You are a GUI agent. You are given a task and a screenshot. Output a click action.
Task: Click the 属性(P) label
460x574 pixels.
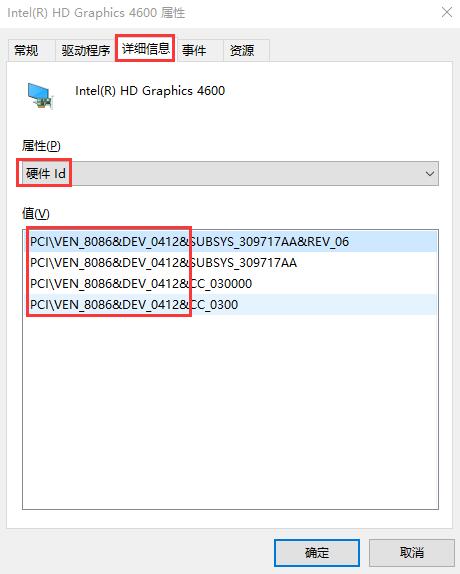click(x=41, y=146)
